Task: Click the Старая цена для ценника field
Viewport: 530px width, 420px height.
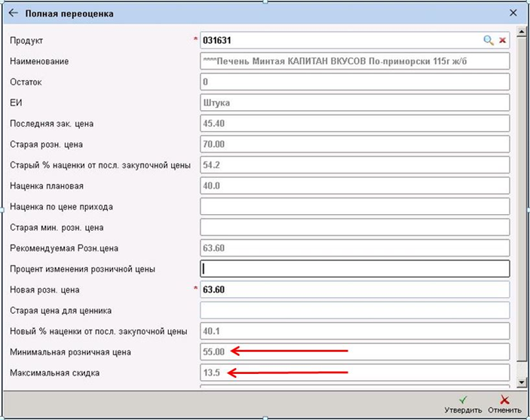Action: 354,310
